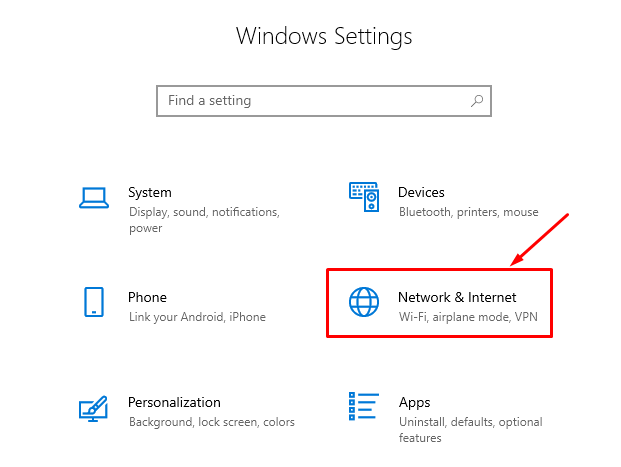Image resolution: width=621 pixels, height=467 pixels.
Task: Open the System settings label
Action: [150, 192]
